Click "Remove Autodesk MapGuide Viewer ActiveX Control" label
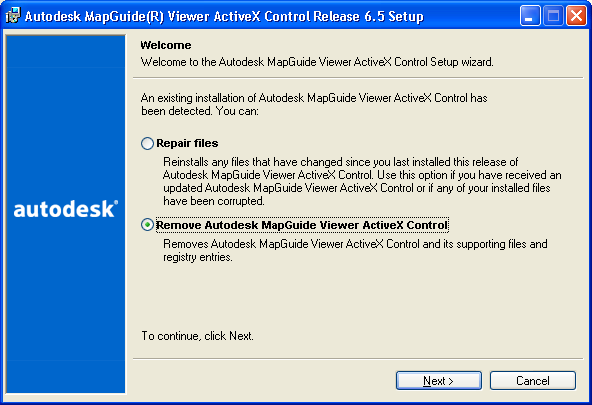Image resolution: width=592 pixels, height=405 pixels. click(x=302, y=225)
